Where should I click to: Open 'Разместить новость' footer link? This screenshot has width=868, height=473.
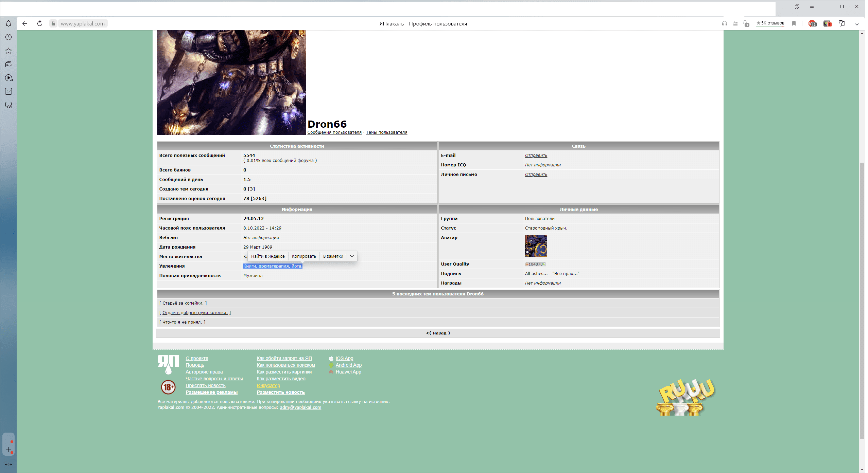click(281, 392)
